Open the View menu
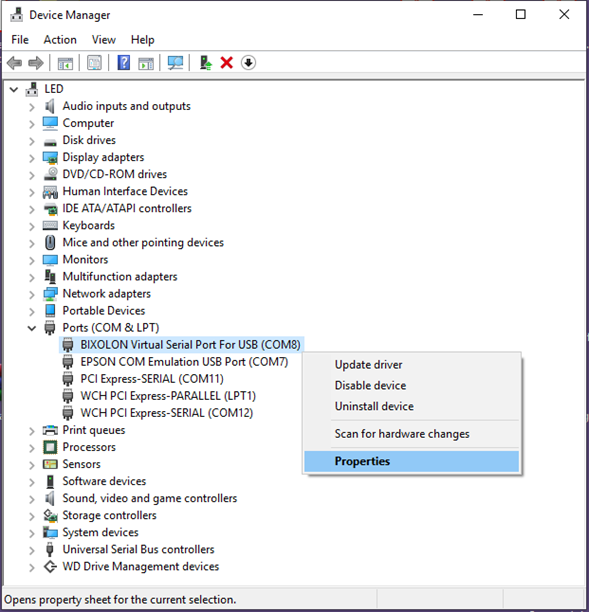 pos(103,40)
